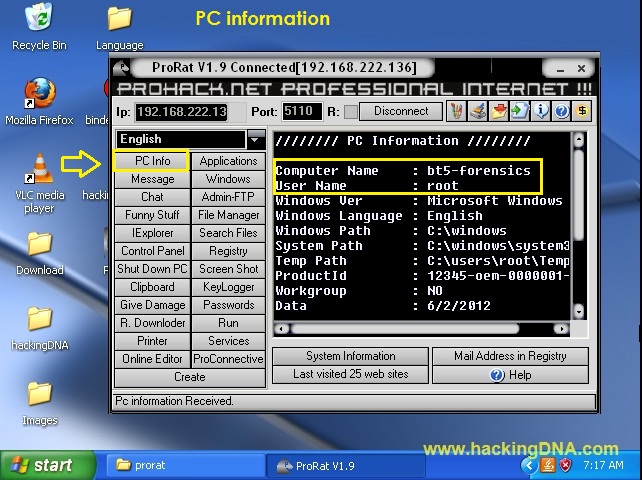Open the Services function

coord(228,341)
